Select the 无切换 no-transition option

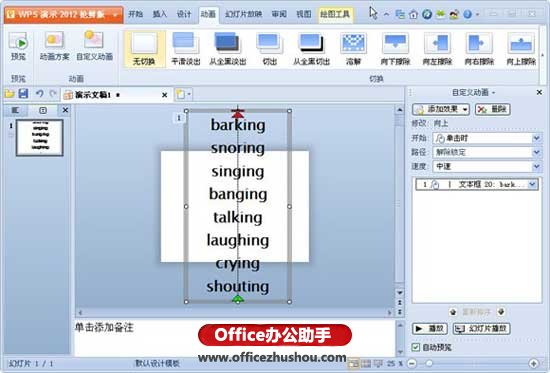tap(144, 49)
